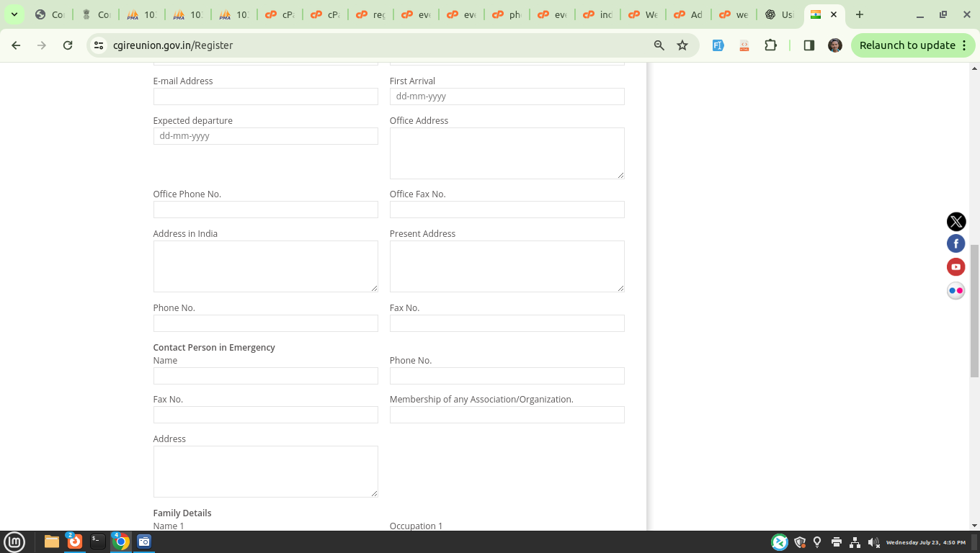Bookmark this page with the star icon

(x=682, y=45)
